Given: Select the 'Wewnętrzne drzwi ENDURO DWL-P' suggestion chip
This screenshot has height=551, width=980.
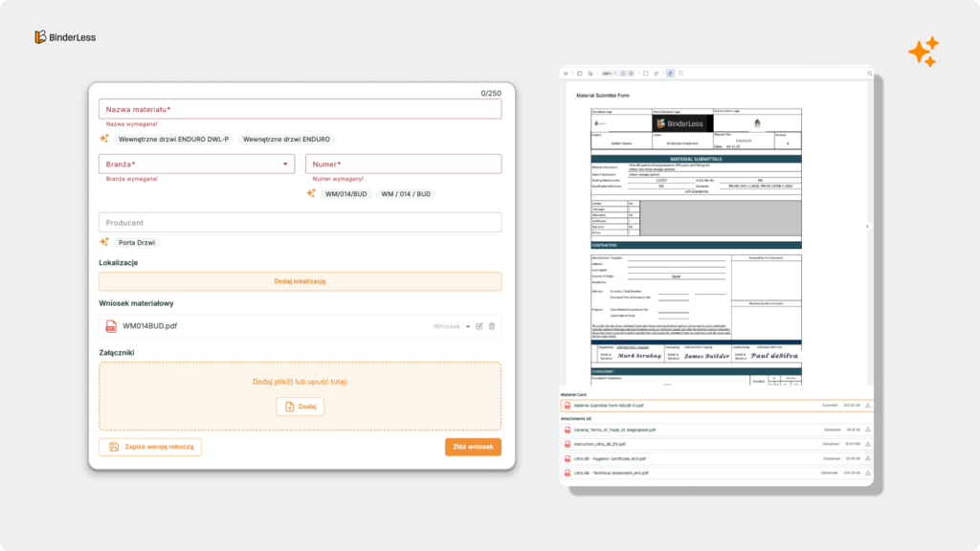Looking at the screenshot, I should point(173,139).
